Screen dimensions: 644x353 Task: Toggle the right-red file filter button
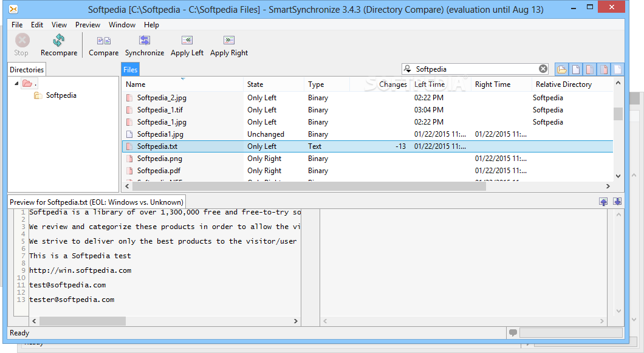click(604, 69)
